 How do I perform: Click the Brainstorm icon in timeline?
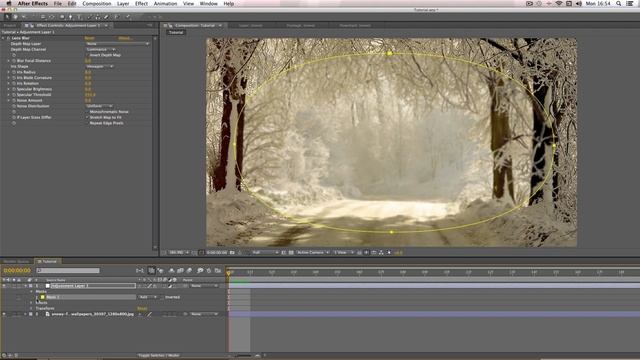[200, 270]
